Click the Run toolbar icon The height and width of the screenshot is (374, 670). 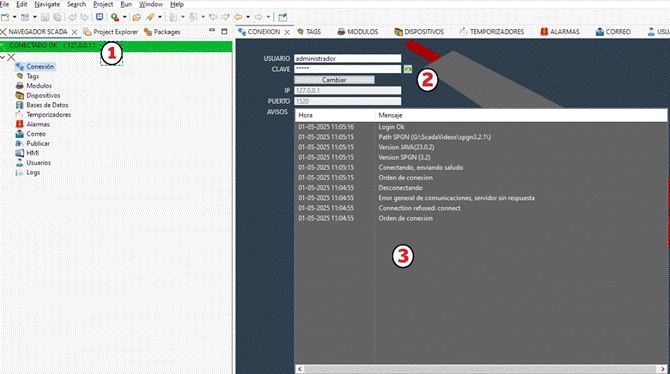point(115,17)
